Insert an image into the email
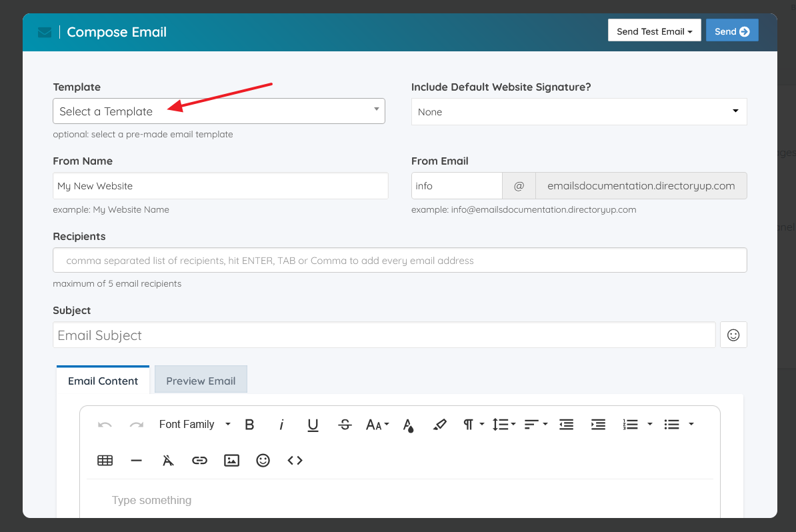 coord(231,461)
